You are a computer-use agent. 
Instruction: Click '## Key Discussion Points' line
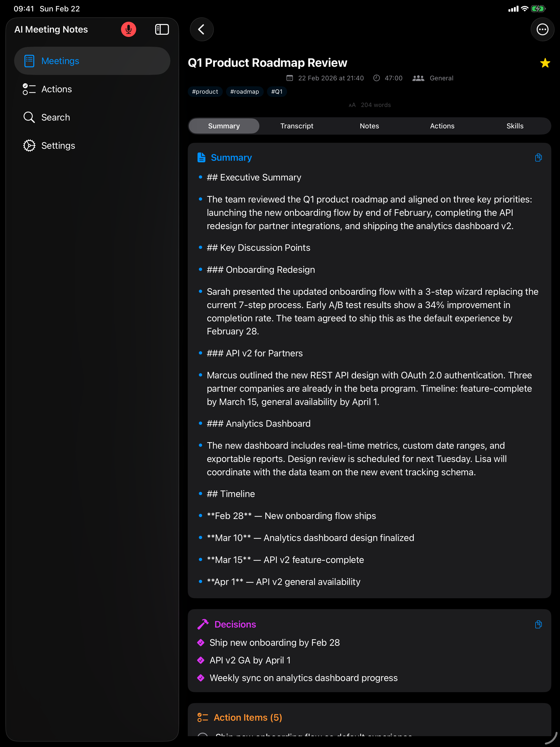(x=258, y=248)
